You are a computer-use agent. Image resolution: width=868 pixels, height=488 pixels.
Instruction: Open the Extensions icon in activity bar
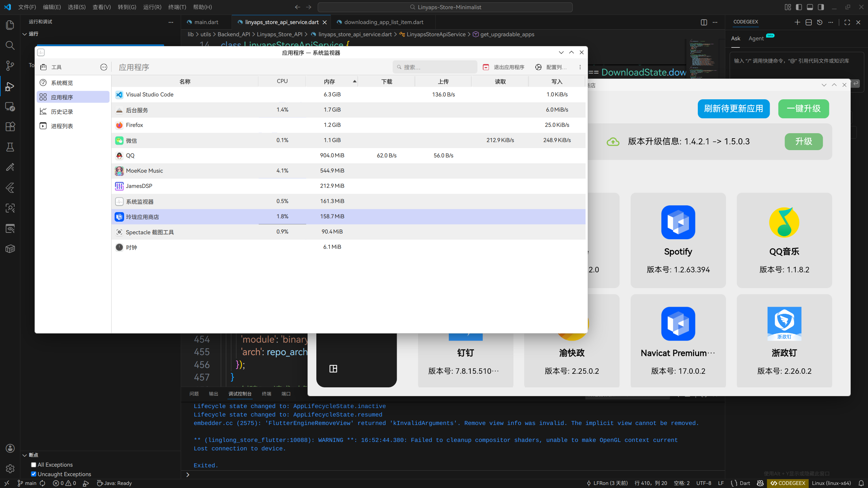pos(10,127)
